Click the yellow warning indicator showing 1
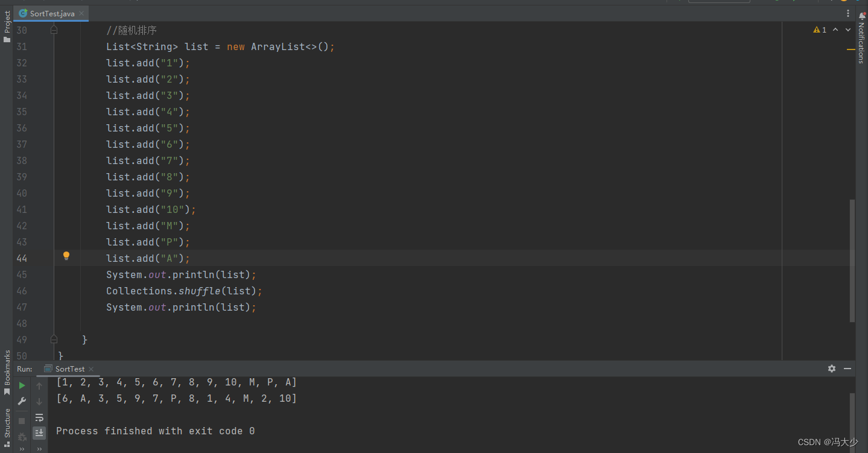Image resolution: width=868 pixels, height=453 pixels. click(x=820, y=30)
